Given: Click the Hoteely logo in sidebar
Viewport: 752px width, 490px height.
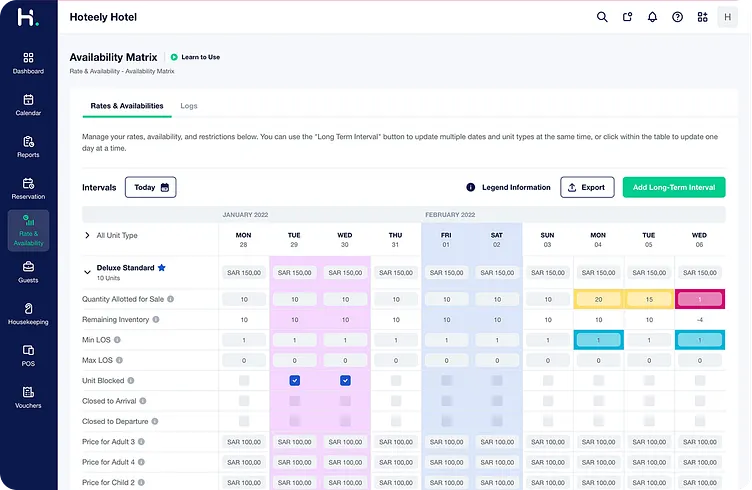Looking at the screenshot, I should pyautogui.click(x=28, y=18).
